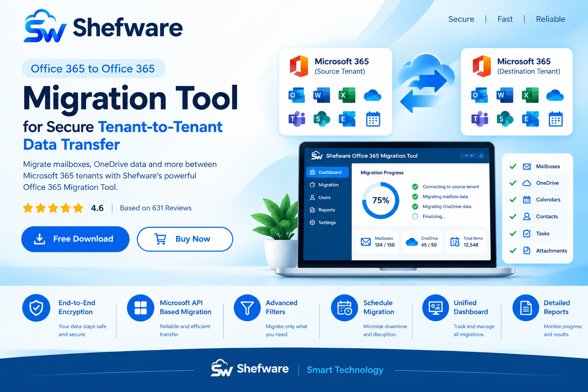Click the Microsoft API Based Migration grid icon
The height and width of the screenshot is (392, 588).
coord(140,308)
